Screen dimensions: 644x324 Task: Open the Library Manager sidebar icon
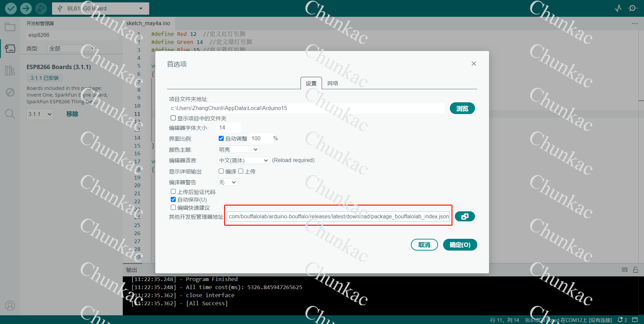coord(10,70)
